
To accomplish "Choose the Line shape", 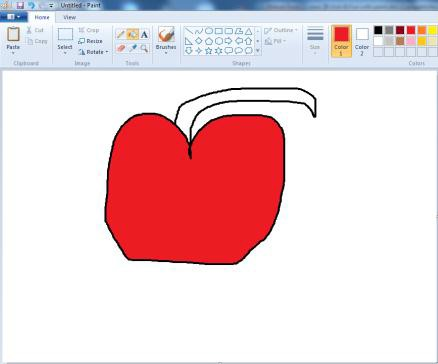I will [189, 31].
